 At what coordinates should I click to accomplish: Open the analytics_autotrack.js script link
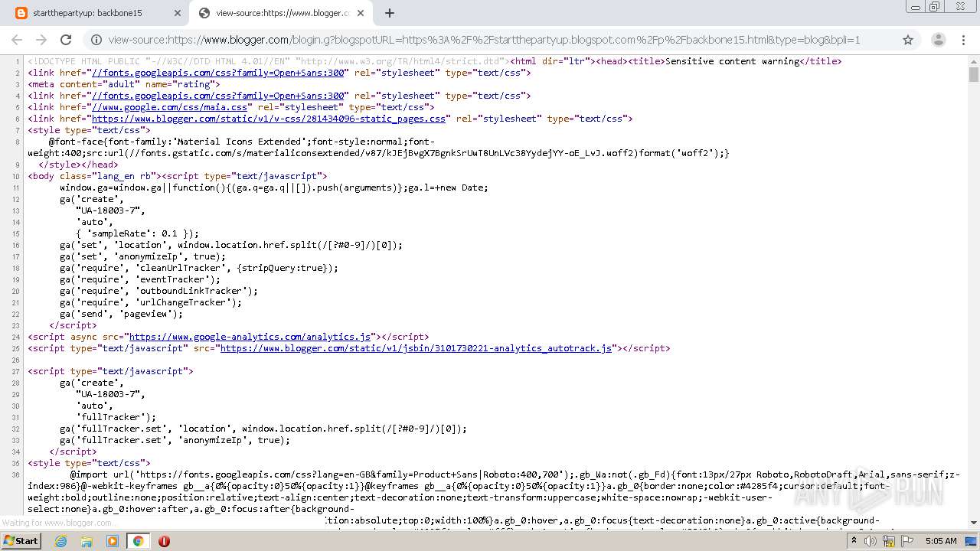coord(416,348)
